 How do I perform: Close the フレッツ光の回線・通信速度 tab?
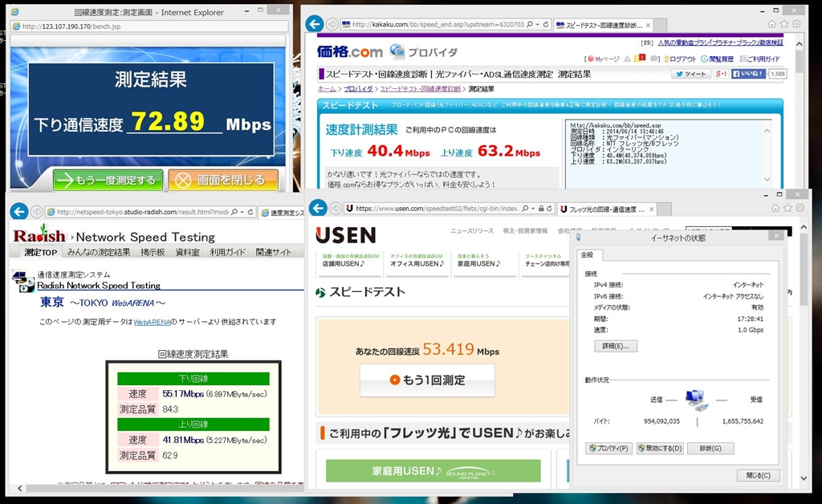tap(652, 209)
